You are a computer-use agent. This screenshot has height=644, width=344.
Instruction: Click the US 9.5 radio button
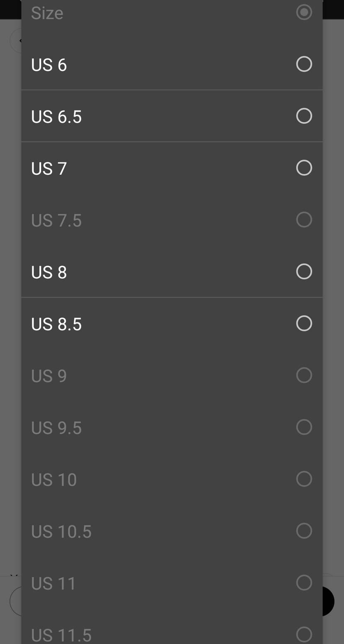tap(304, 427)
